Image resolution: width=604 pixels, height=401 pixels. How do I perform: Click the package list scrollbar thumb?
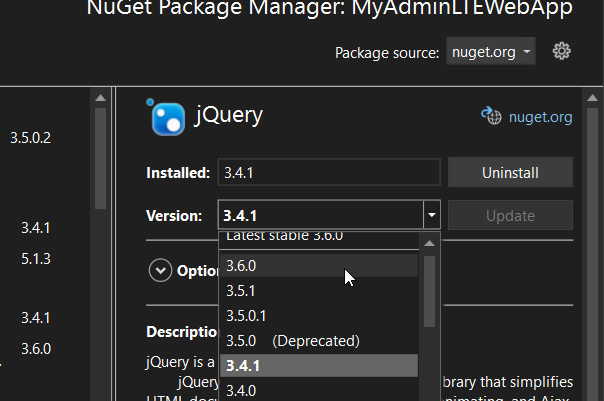click(101, 158)
